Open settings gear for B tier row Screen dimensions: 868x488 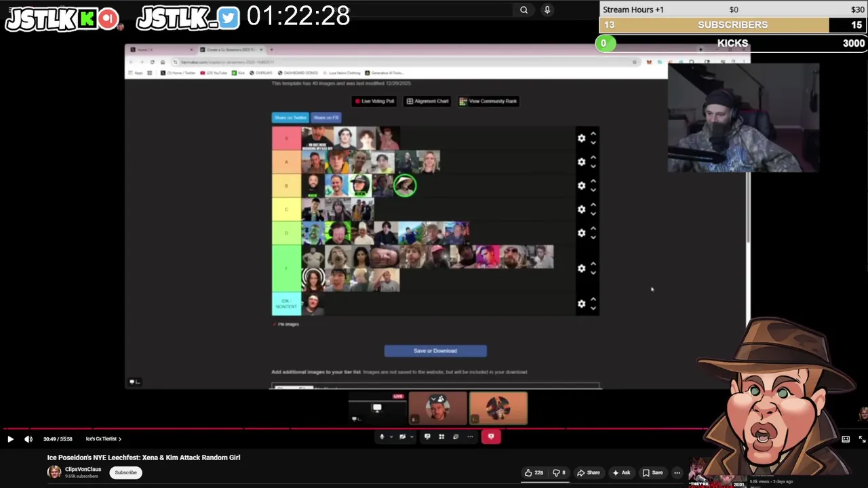tap(581, 186)
